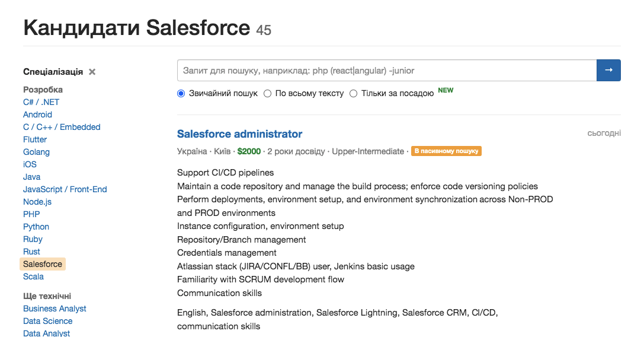The image size is (644, 337).
Task: Click the Communication skills line
Action: click(219, 293)
